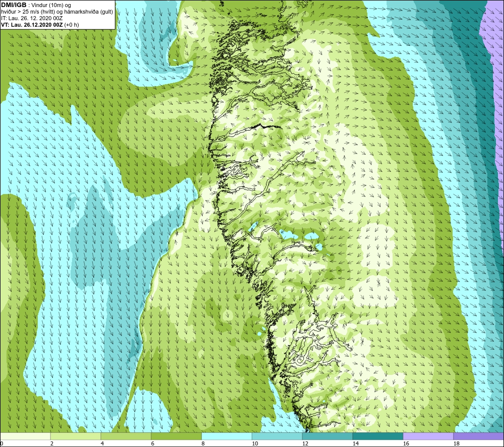Click the legend label '4'
504x447 pixels.
102,444
